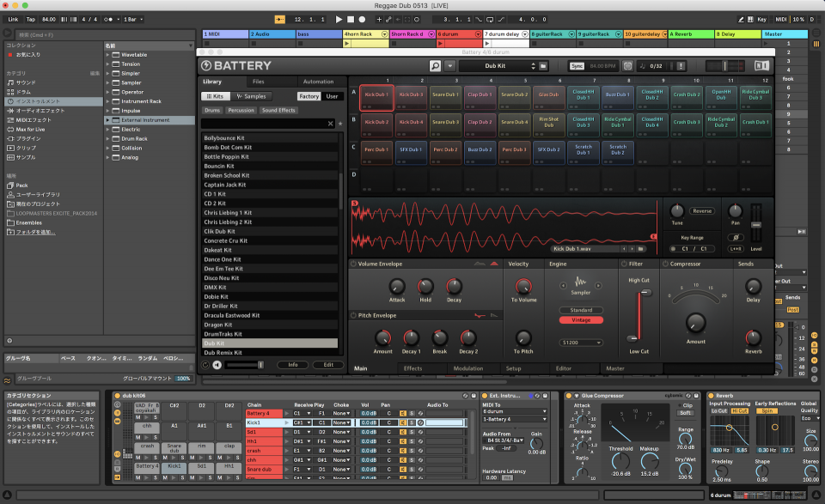This screenshot has height=504, width=825.
Task: Click the preview speaker icon in library
Action: 217,365
